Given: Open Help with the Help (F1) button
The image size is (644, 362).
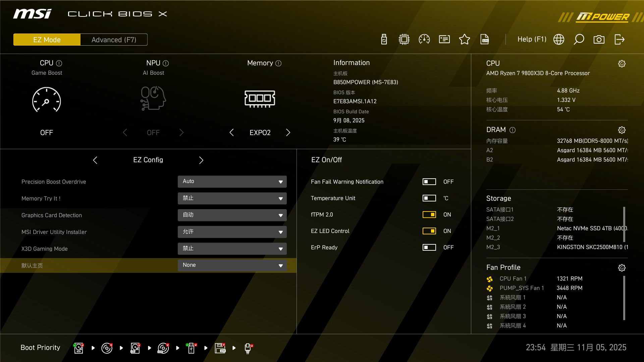Looking at the screenshot, I should [x=532, y=39].
